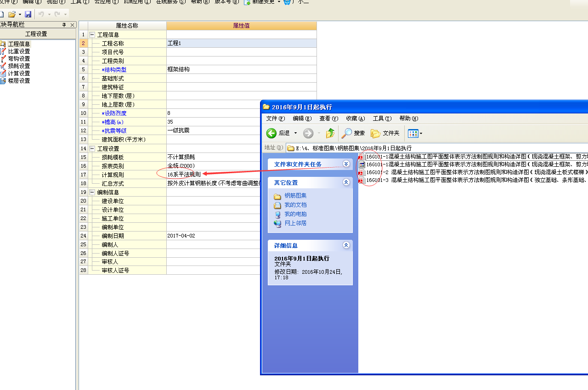Select 弯钩设置 in the navigation list
Image resolution: width=588 pixels, height=390 pixels.
[19, 59]
